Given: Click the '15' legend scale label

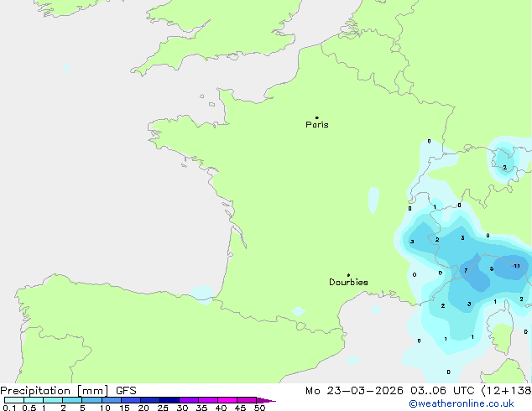Looking at the screenshot, I should point(124,408).
